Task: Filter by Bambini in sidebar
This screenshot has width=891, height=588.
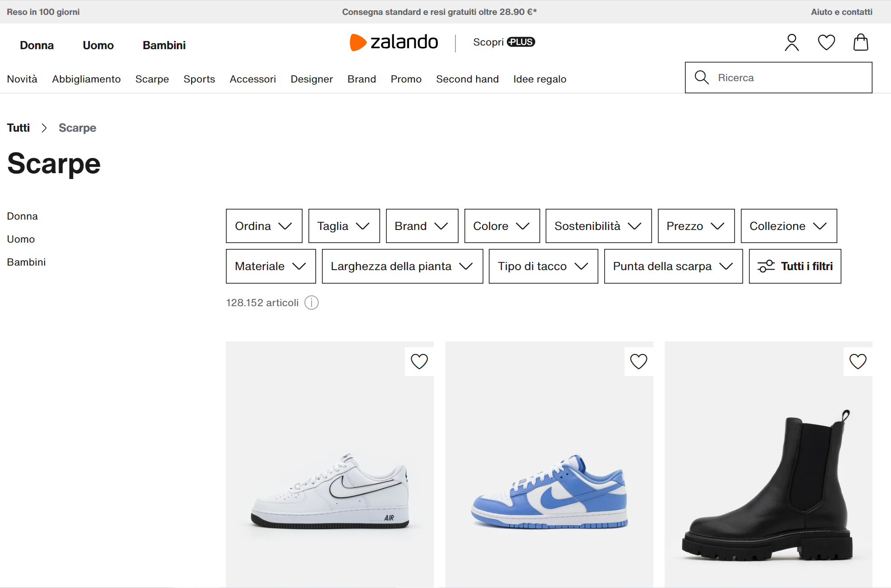Action: tap(26, 262)
